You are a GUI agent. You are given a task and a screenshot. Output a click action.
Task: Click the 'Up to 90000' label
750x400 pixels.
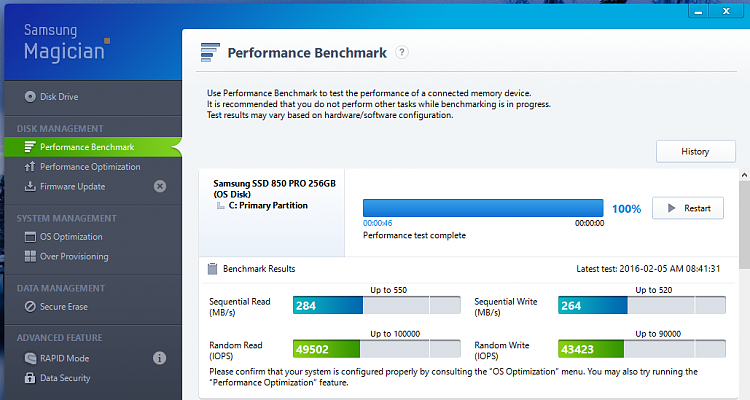click(658, 334)
